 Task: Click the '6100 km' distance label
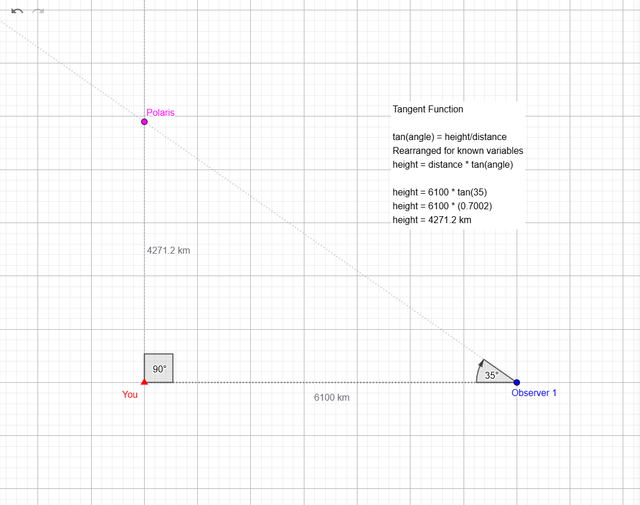click(x=331, y=397)
